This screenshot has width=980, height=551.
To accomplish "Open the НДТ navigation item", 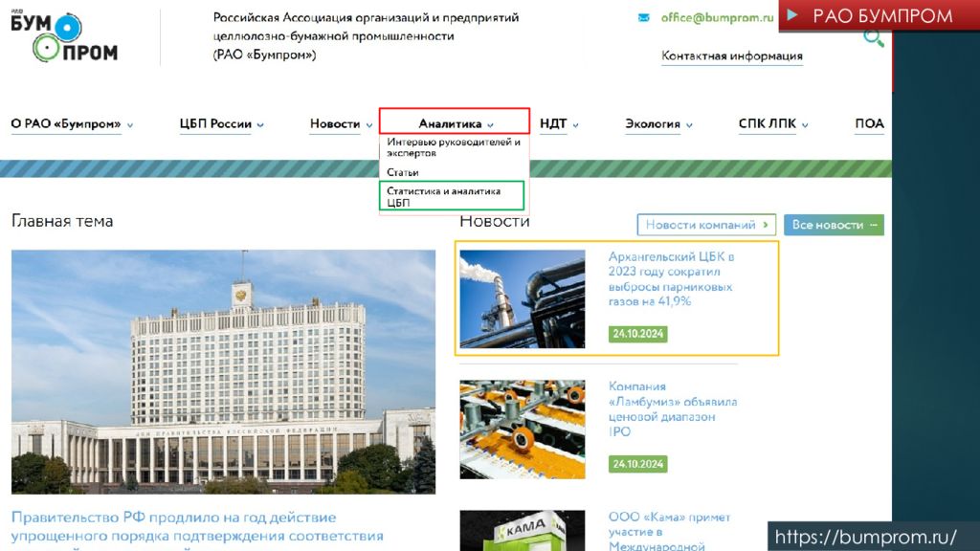I will (x=553, y=123).
